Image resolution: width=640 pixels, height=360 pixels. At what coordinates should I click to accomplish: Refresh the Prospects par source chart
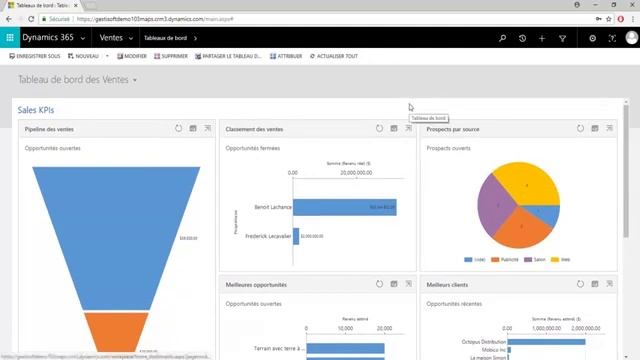tap(580, 128)
